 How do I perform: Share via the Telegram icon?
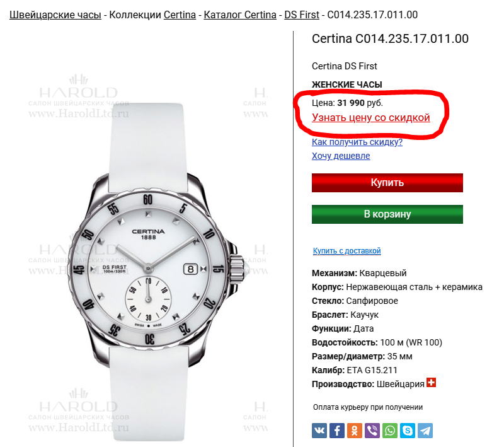click(425, 430)
